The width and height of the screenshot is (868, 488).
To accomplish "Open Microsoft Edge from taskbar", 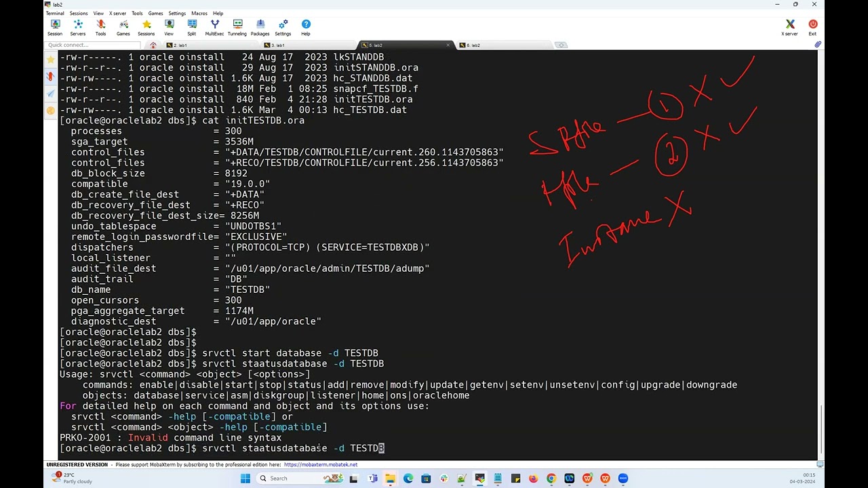I will [408, 479].
